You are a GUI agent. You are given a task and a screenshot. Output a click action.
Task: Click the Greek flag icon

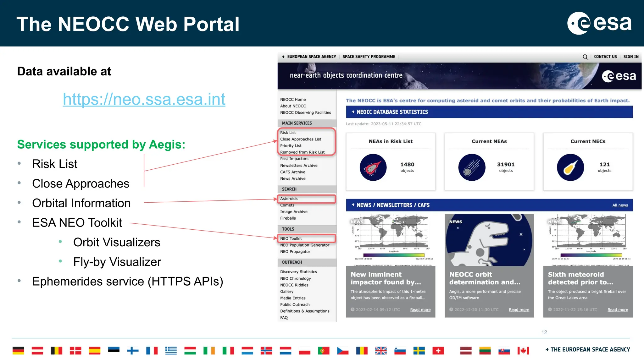click(x=171, y=351)
